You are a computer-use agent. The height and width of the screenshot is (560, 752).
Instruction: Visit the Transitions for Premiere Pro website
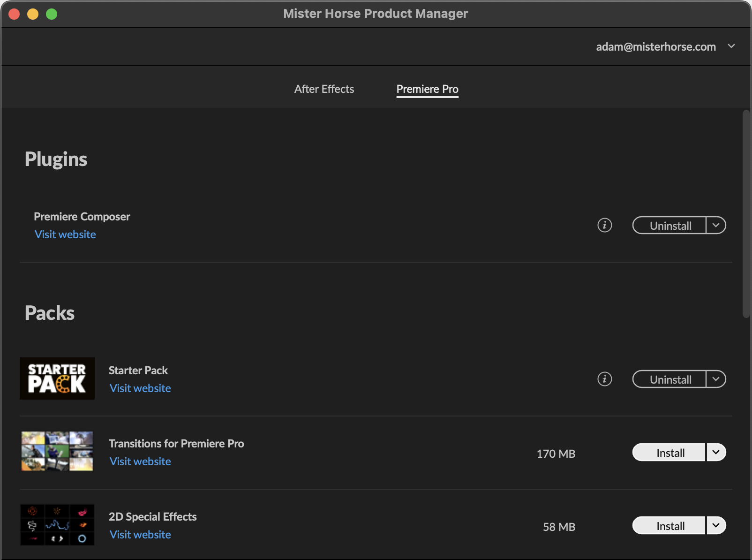pos(140,461)
